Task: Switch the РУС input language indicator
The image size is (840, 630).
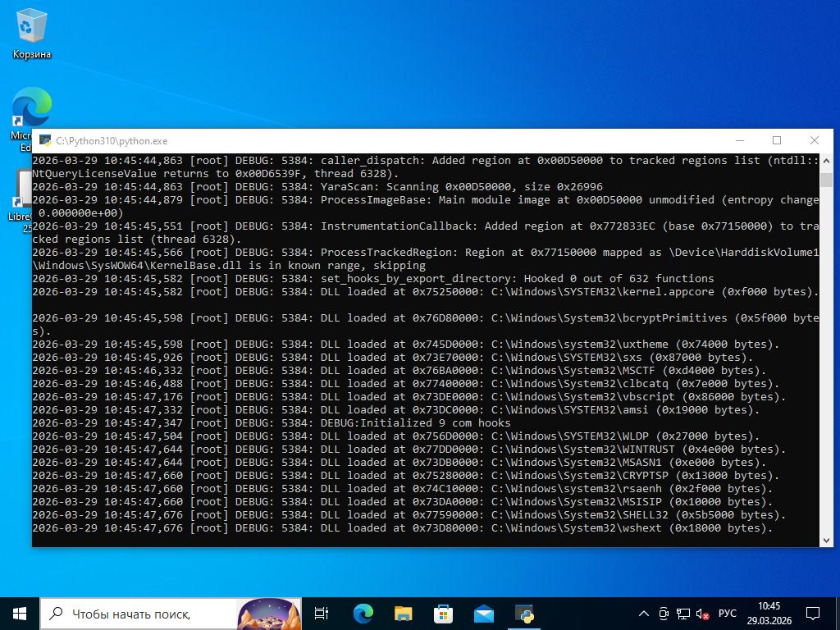Action: [x=728, y=613]
